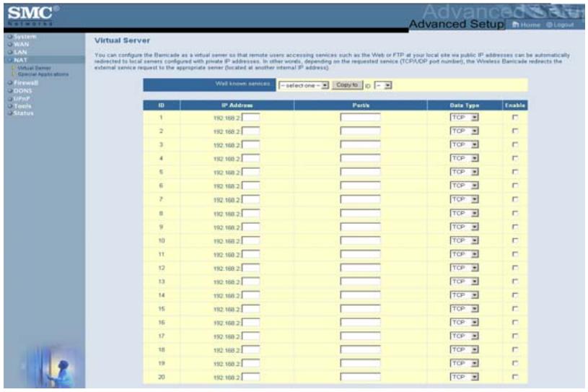This screenshot has width=588, height=392.
Task: Enable the checkbox for row 18
Action: (515, 349)
